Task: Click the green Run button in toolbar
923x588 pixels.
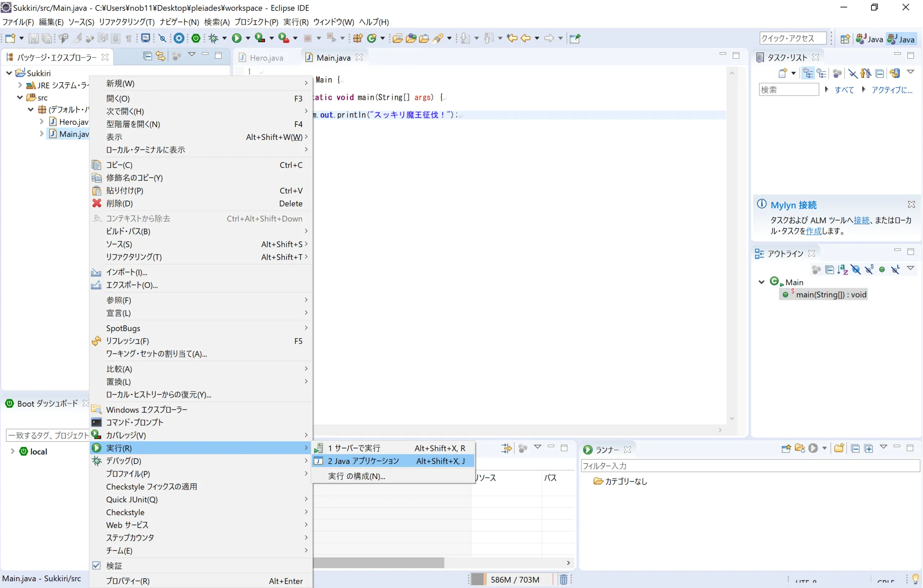Action: pos(237,38)
